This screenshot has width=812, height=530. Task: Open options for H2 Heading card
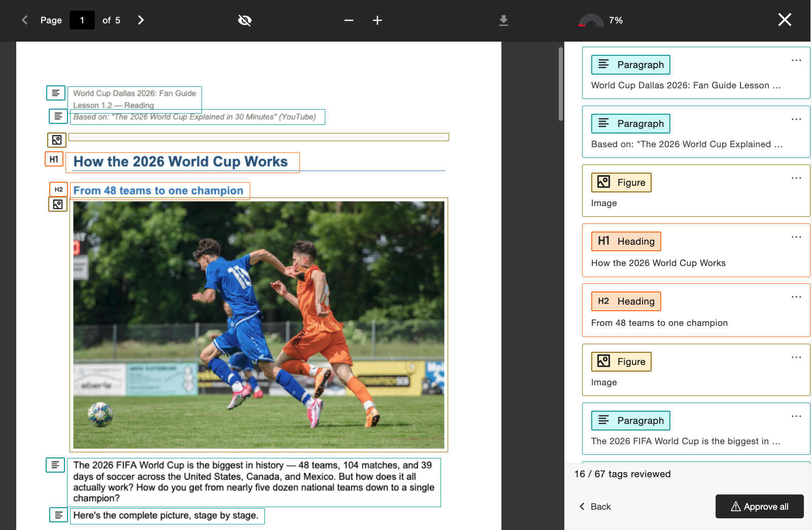coord(796,297)
